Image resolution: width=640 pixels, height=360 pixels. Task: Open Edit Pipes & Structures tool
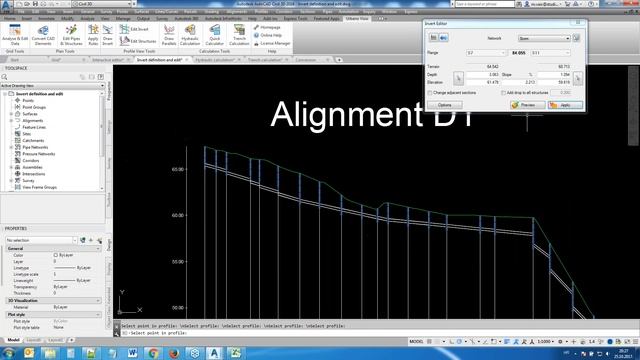(x=71, y=35)
